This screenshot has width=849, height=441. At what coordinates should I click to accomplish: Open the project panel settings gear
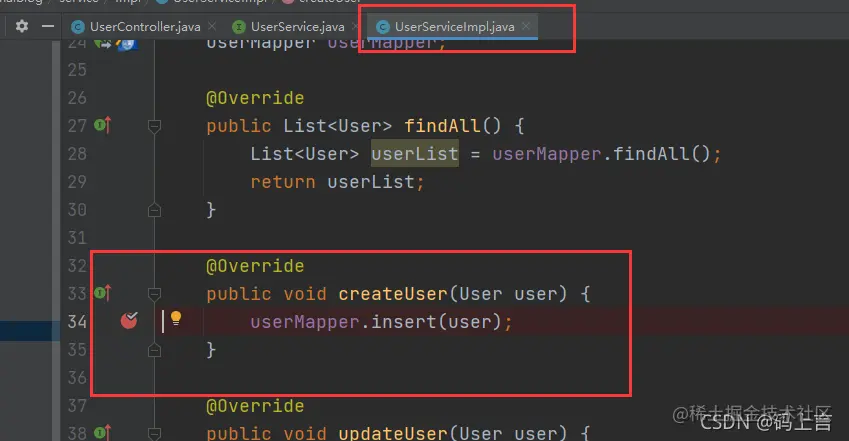[22, 26]
